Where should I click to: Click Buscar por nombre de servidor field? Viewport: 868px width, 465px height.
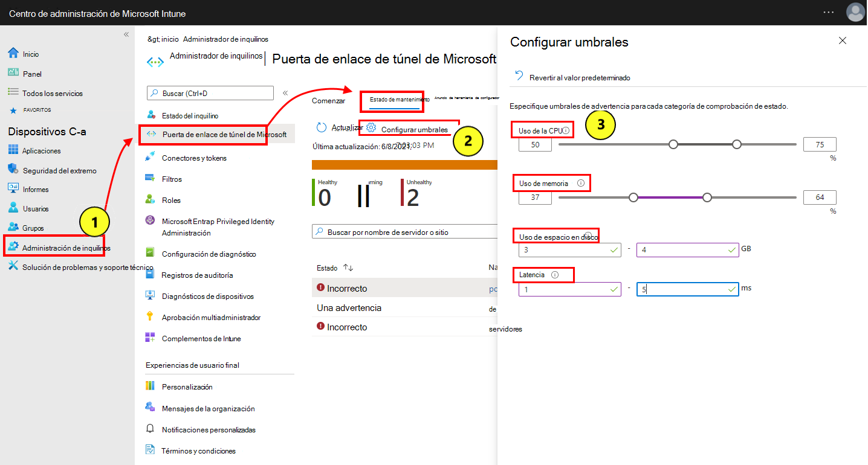pyautogui.click(x=404, y=232)
